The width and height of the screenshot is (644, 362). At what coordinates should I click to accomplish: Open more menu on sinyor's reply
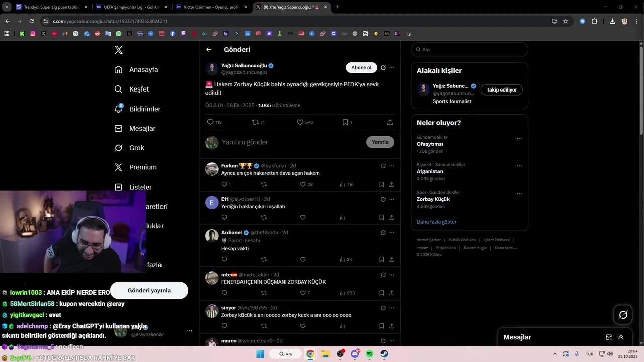392,308
